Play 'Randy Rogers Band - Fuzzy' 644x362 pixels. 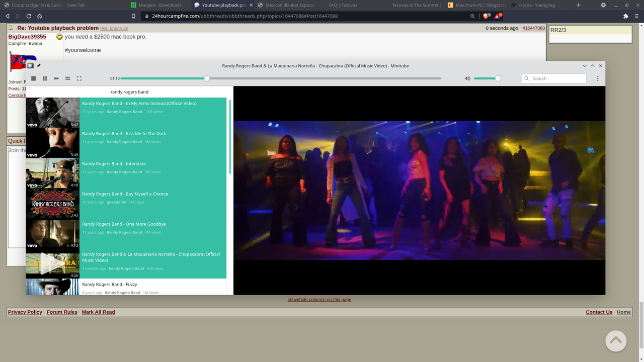coord(126,287)
